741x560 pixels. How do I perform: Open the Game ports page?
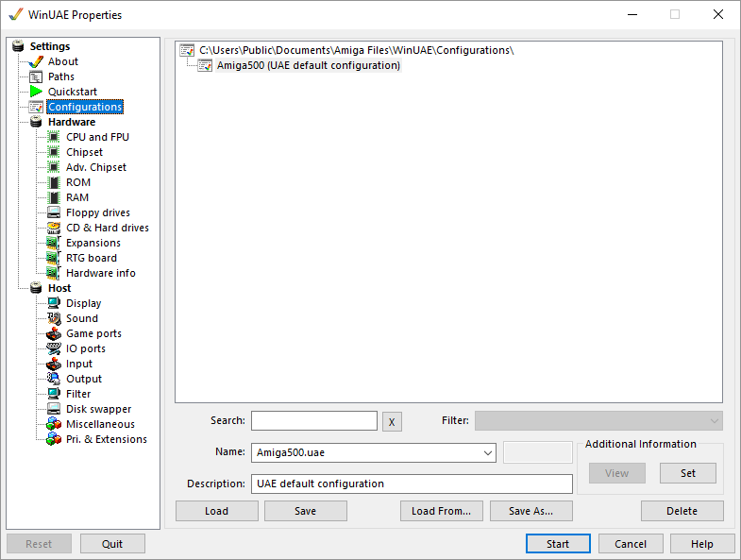point(93,333)
